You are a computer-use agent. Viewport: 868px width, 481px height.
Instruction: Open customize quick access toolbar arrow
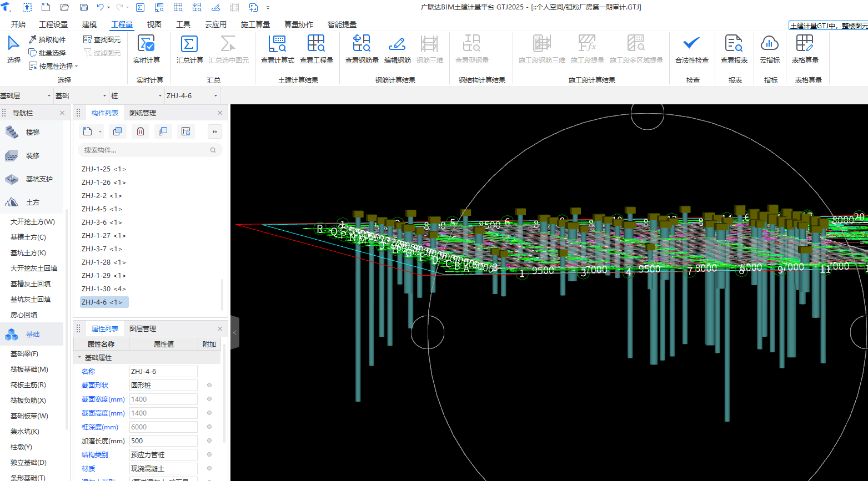(x=268, y=8)
